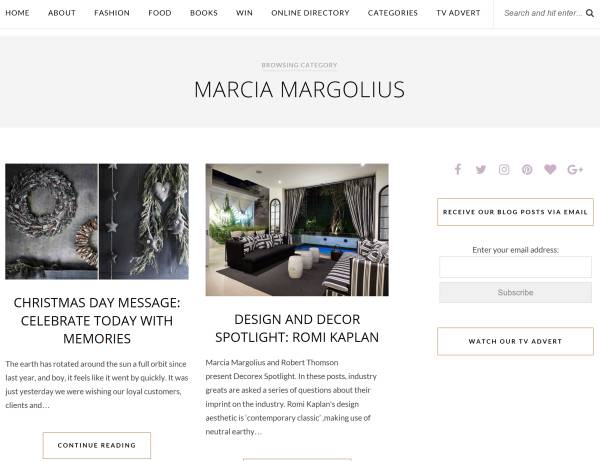Open the Home menu item
Screen dimensions: 600x461
point(17,13)
